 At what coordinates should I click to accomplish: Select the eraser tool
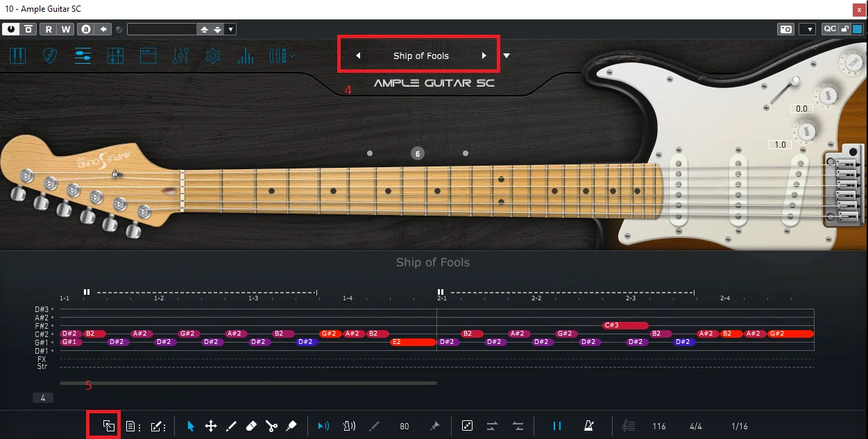tap(251, 426)
